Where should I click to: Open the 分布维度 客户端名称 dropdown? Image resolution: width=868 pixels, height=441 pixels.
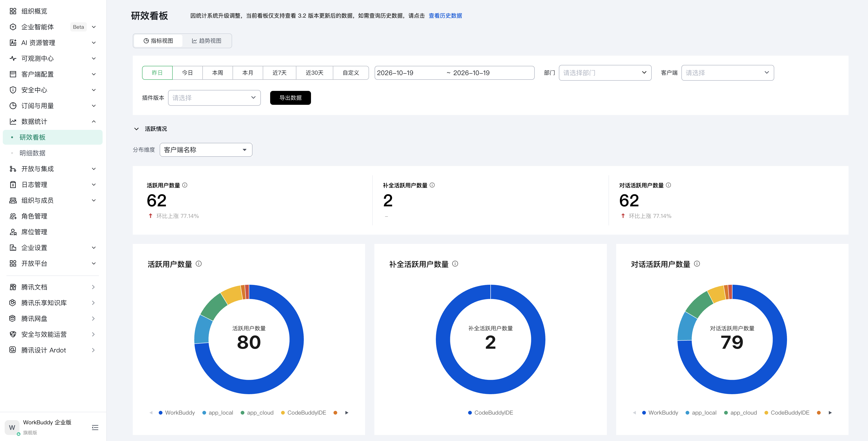coord(206,150)
